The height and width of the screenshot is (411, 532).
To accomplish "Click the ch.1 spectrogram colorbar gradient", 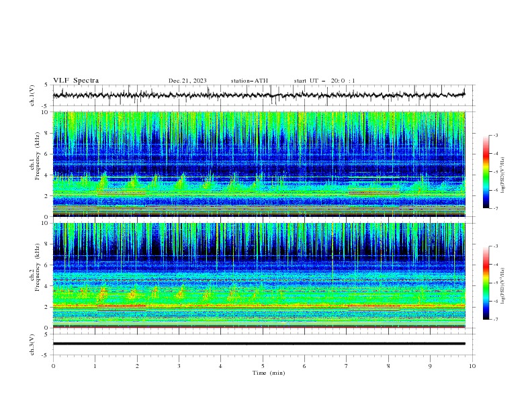I will pyautogui.click(x=486, y=172).
